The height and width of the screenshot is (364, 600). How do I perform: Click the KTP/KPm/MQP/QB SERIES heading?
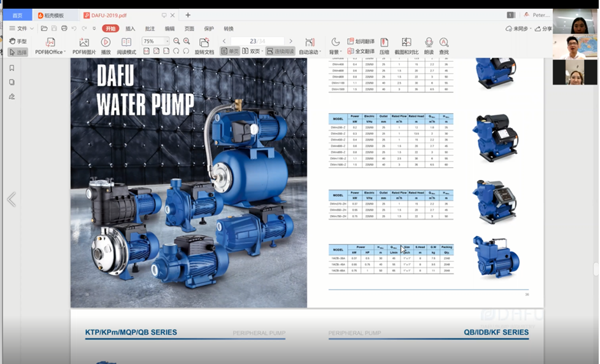(x=131, y=332)
